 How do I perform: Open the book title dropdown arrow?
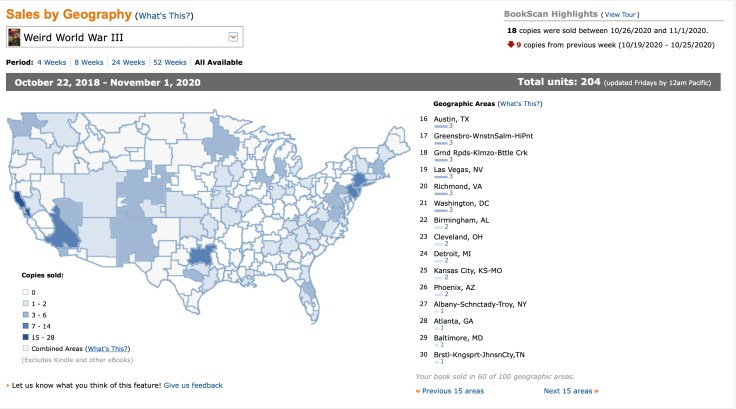(233, 38)
